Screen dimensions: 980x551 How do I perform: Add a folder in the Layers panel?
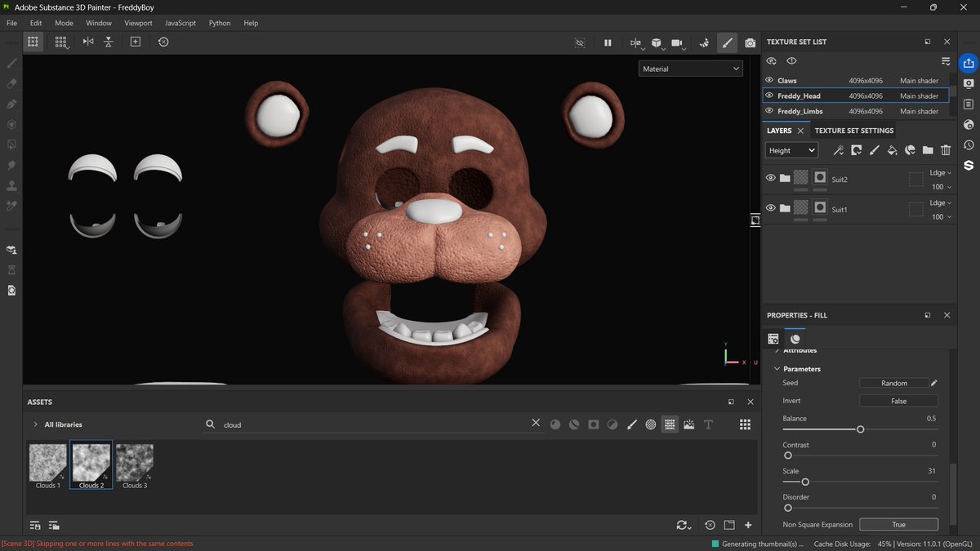point(928,150)
